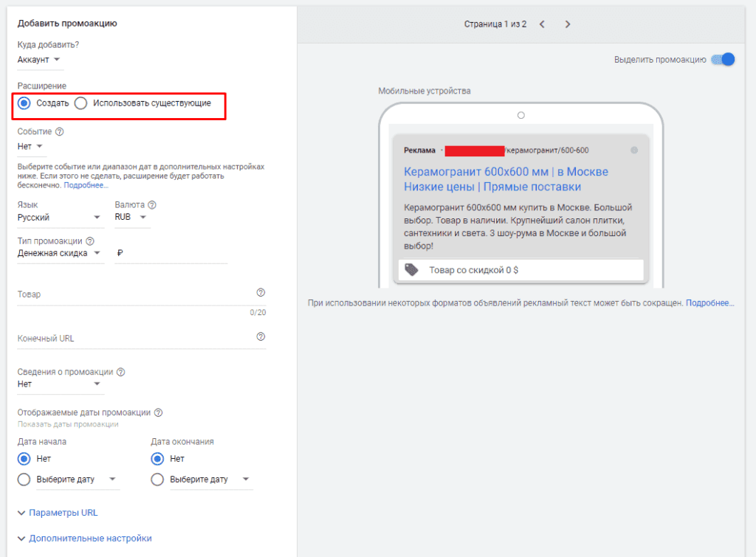This screenshot has width=756, height=557.
Task: Expand Дополнительные настройки section
Action: [85, 539]
